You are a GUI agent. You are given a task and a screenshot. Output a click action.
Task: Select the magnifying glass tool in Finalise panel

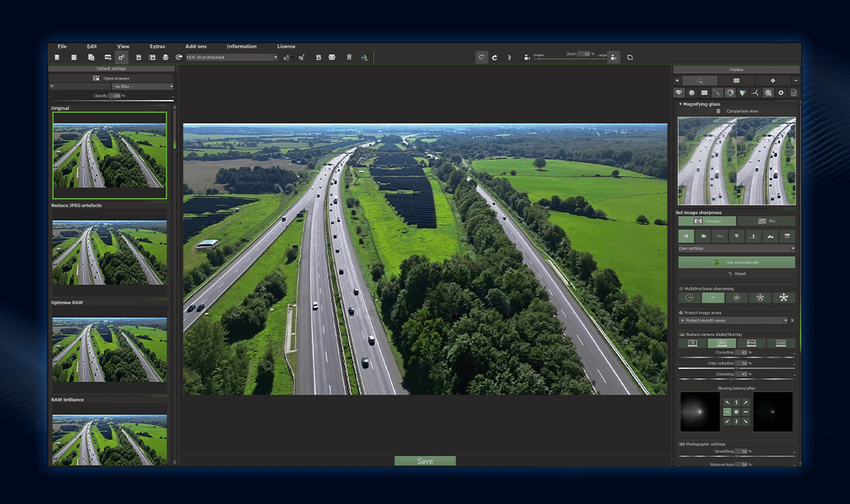(700, 81)
